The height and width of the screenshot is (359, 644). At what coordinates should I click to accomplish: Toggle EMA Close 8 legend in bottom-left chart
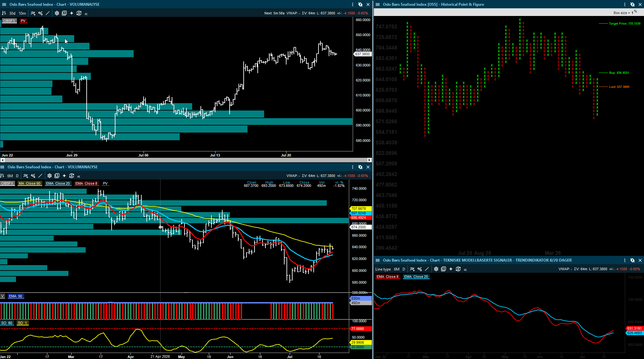pyautogui.click(x=86, y=183)
